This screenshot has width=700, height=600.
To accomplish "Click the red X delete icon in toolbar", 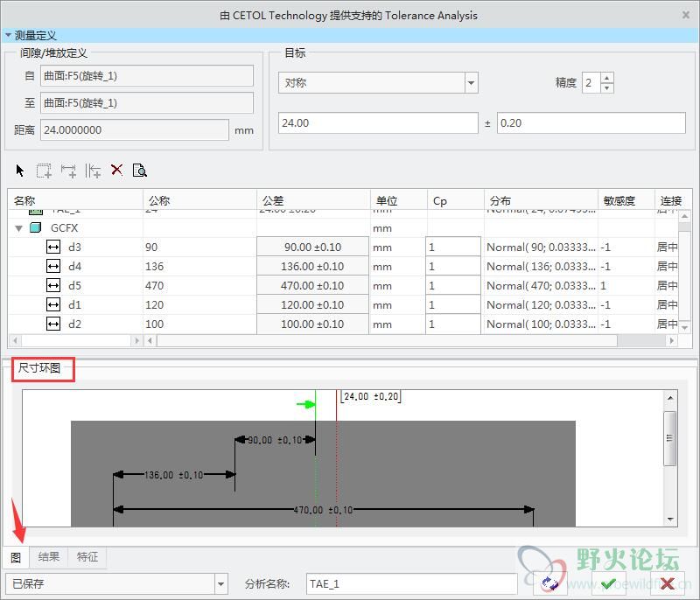I will pyautogui.click(x=116, y=170).
